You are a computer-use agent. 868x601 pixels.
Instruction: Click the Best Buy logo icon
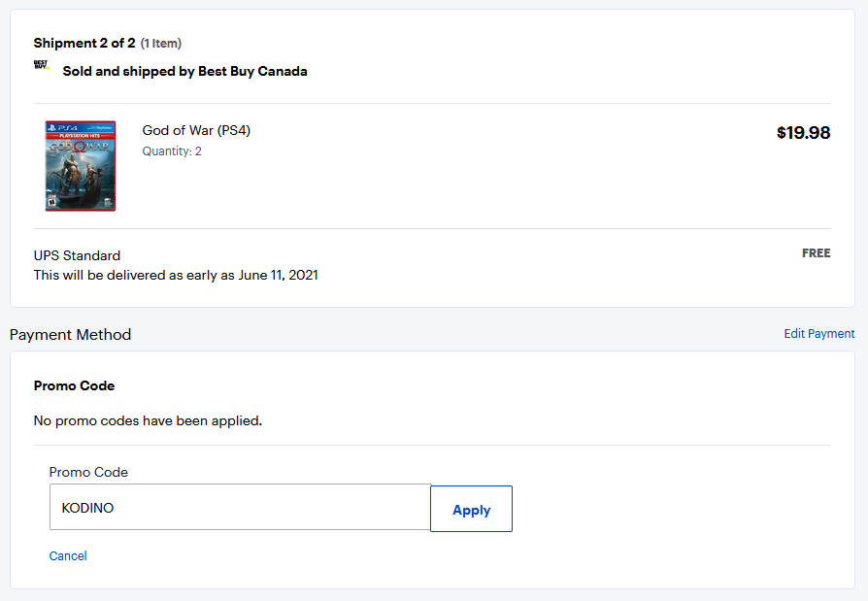(41, 65)
